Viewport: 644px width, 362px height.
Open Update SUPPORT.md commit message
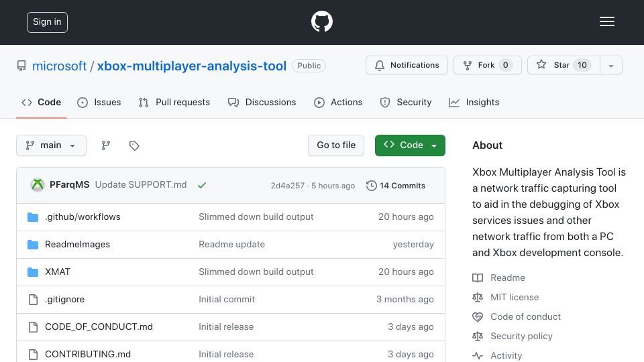141,185
